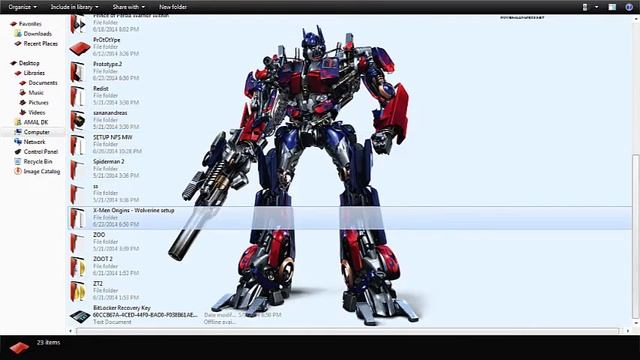Click horizontal scrollbar right arrow
The image size is (640, 360).
(x=628, y=331)
